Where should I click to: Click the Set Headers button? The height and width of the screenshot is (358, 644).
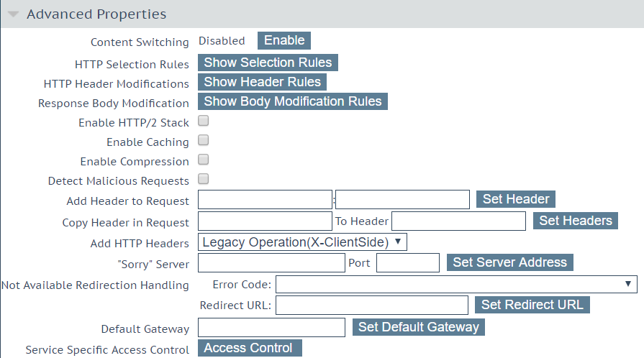(576, 221)
